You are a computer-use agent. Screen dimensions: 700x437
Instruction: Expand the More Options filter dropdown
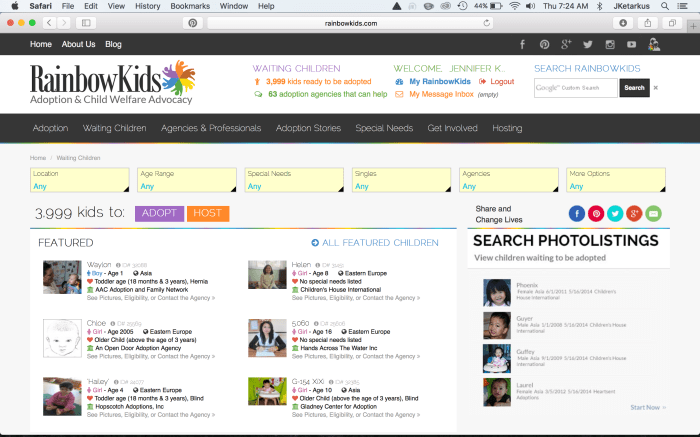(616, 180)
